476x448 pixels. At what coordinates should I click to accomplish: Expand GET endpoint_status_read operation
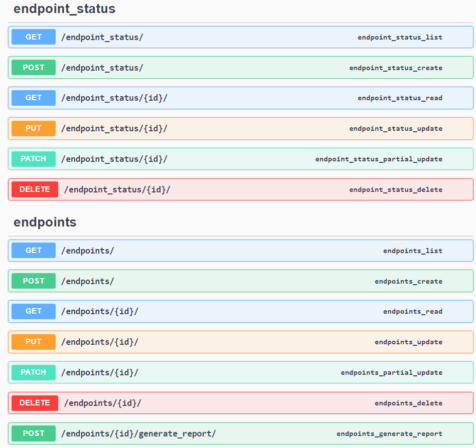point(241,98)
